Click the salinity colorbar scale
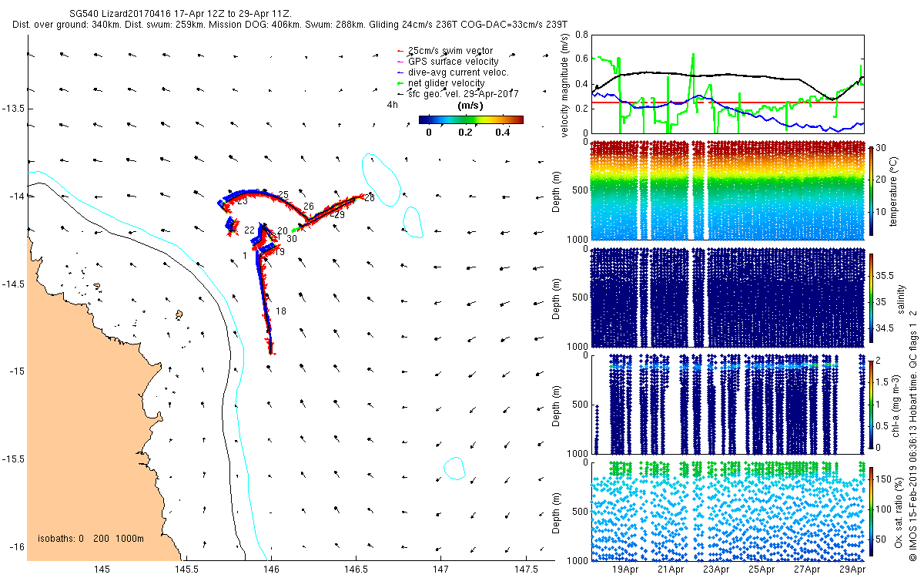The height and width of the screenshot is (578, 924). coord(872,296)
